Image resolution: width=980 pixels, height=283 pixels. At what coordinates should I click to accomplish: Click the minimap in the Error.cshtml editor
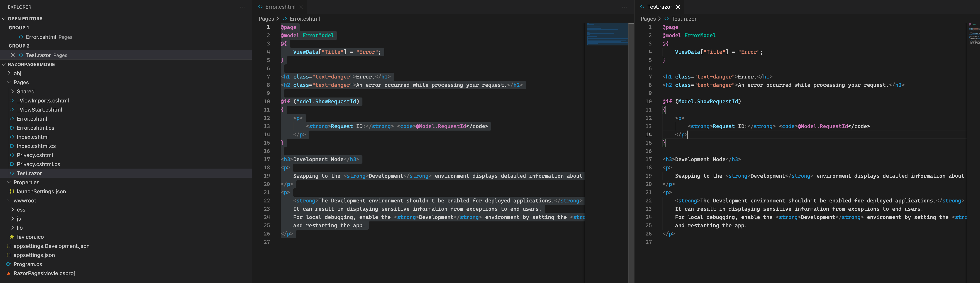point(608,34)
